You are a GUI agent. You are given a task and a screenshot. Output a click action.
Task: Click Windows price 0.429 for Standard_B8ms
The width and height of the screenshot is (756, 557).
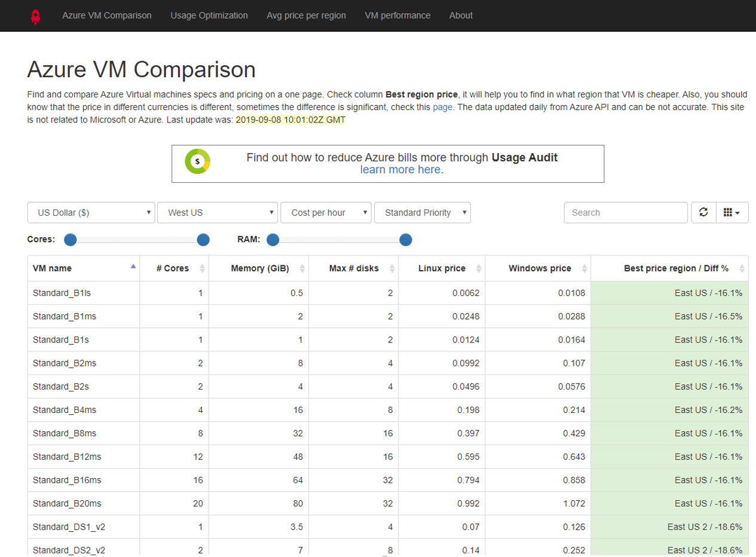point(574,433)
